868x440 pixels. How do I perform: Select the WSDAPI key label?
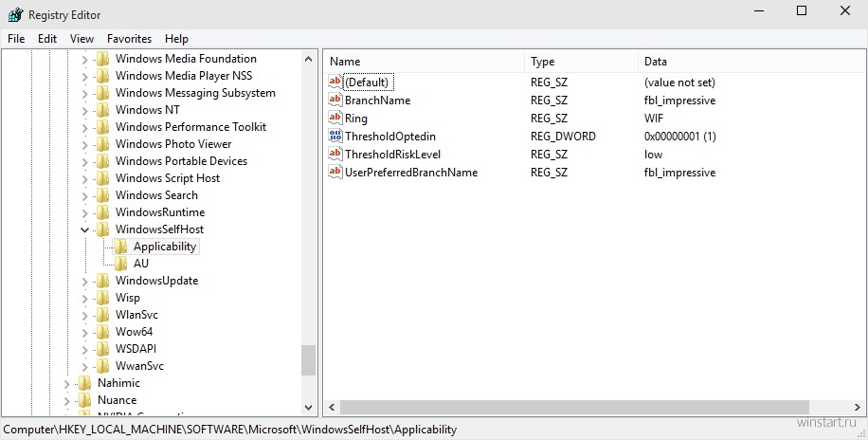tap(136, 349)
